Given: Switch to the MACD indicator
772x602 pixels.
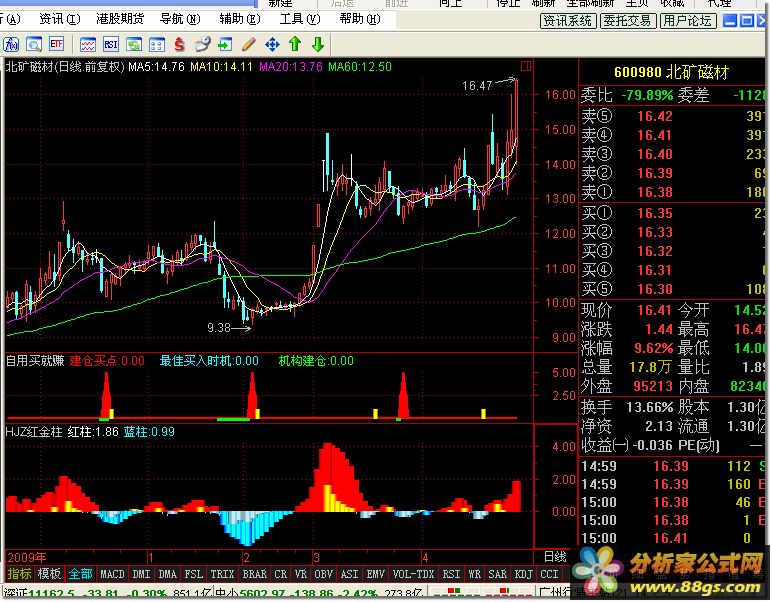Looking at the screenshot, I should [x=112, y=574].
